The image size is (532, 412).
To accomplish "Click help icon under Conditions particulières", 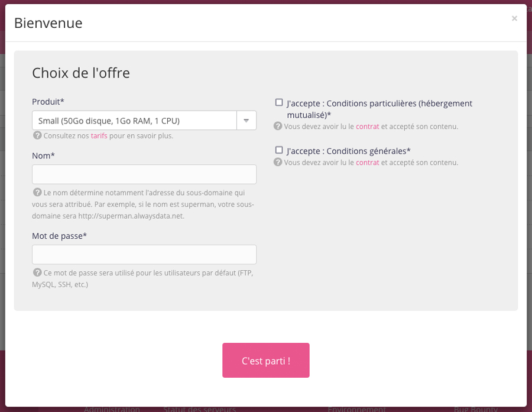I will pos(278,126).
